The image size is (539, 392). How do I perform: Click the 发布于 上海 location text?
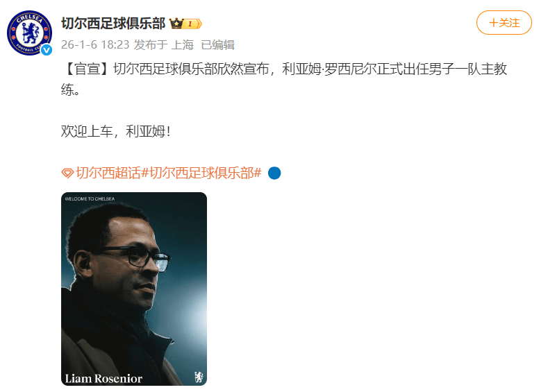pyautogui.click(x=164, y=44)
